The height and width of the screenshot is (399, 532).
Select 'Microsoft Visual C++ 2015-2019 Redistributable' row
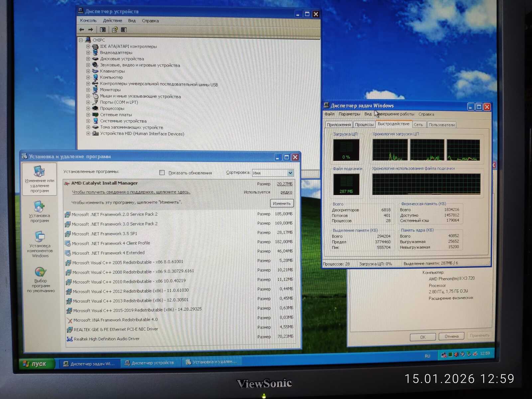[181, 310]
